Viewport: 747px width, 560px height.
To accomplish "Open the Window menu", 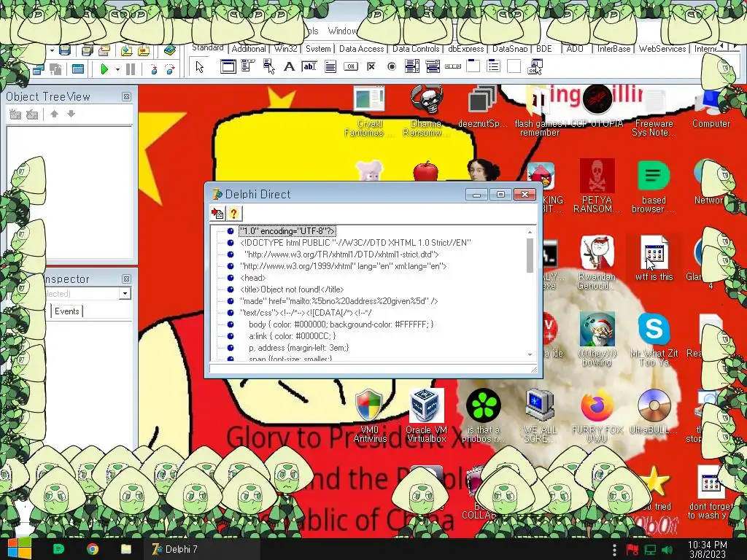I will tap(343, 31).
